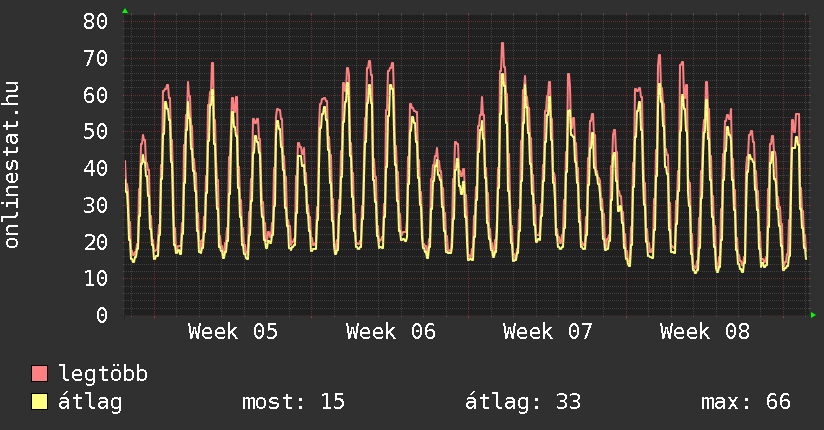The image size is (824, 430).
Task: Click the highest red peak in the graph
Action: (502, 44)
